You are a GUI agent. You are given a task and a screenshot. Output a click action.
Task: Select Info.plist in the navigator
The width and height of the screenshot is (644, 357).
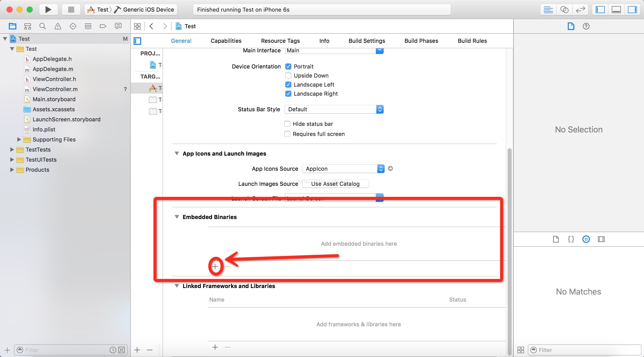coord(44,129)
